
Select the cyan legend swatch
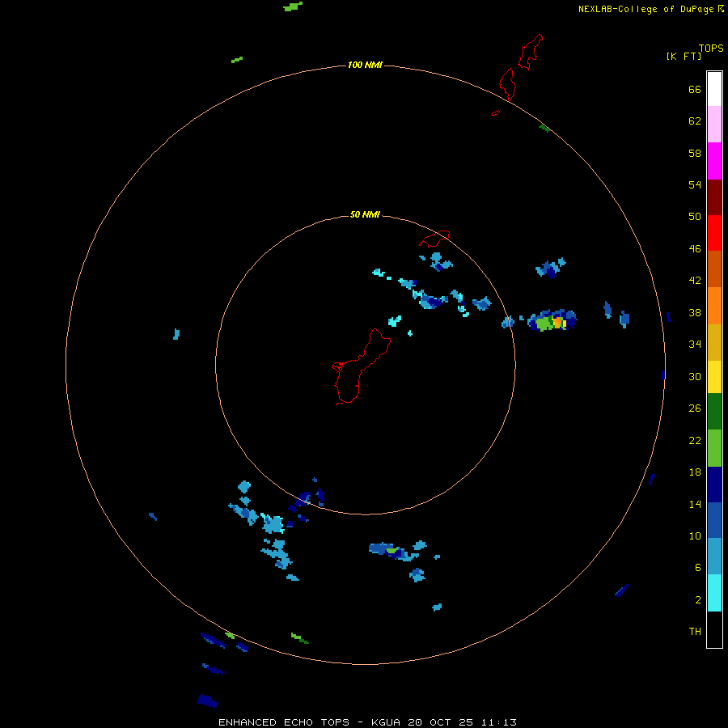pyautogui.click(x=714, y=593)
